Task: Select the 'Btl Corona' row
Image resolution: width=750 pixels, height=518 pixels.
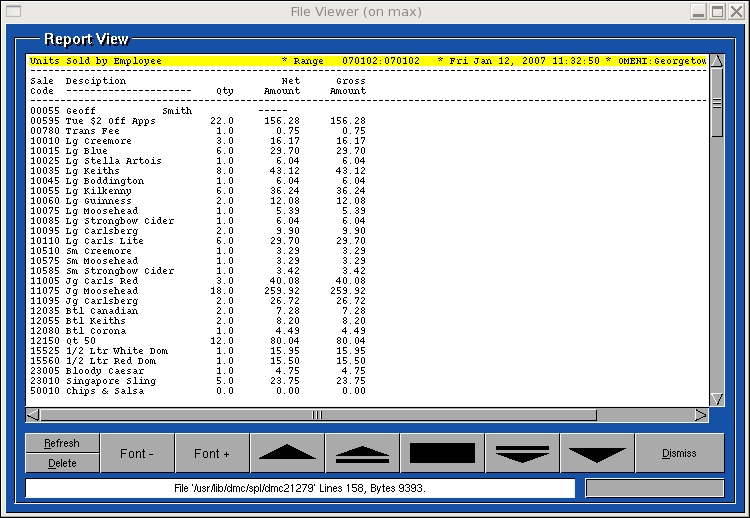Action: click(x=198, y=331)
